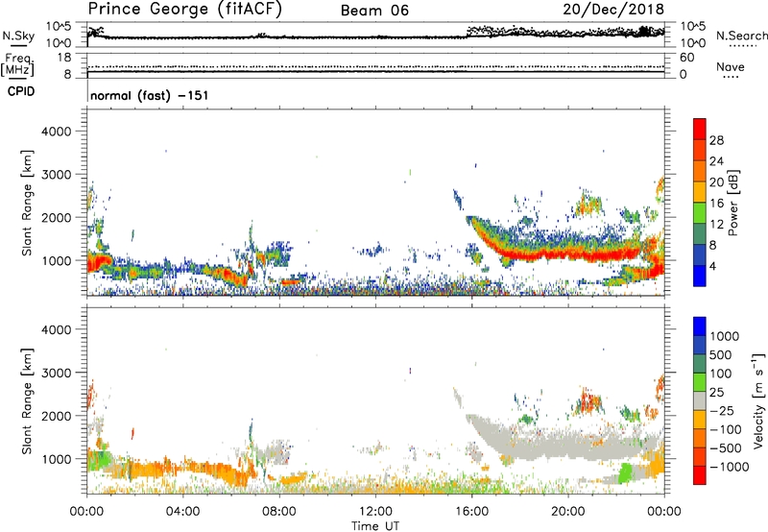Click power panel 'Slant Range [km]' label
The height and width of the screenshot is (532, 768).
27,203
